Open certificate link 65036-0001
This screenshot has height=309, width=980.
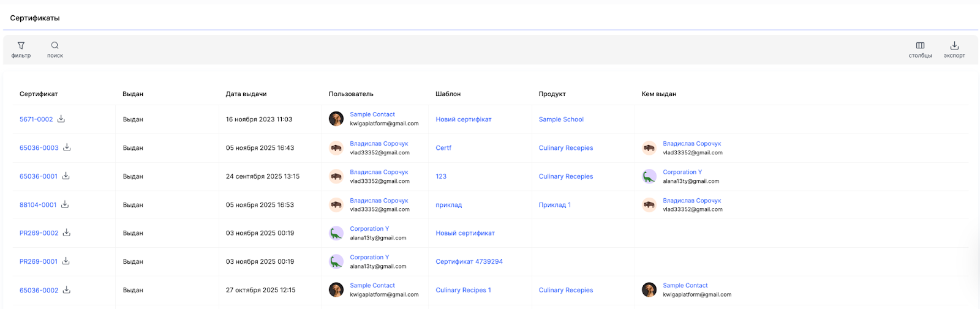pos(39,176)
